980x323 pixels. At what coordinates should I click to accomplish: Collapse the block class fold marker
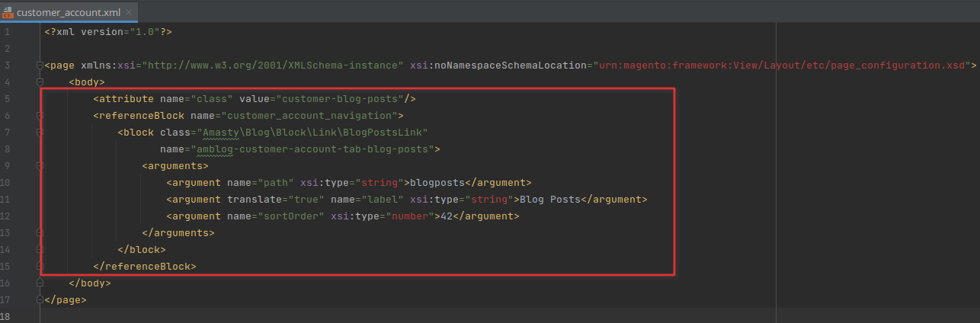(x=40, y=133)
